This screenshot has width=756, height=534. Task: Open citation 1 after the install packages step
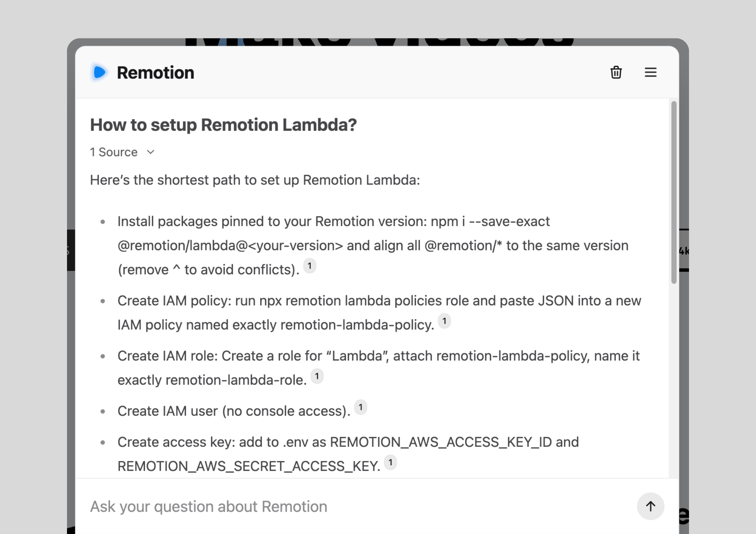click(x=309, y=266)
